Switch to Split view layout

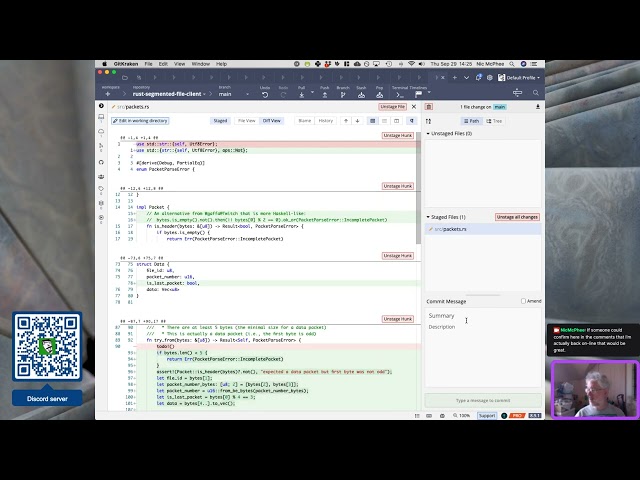click(x=396, y=121)
